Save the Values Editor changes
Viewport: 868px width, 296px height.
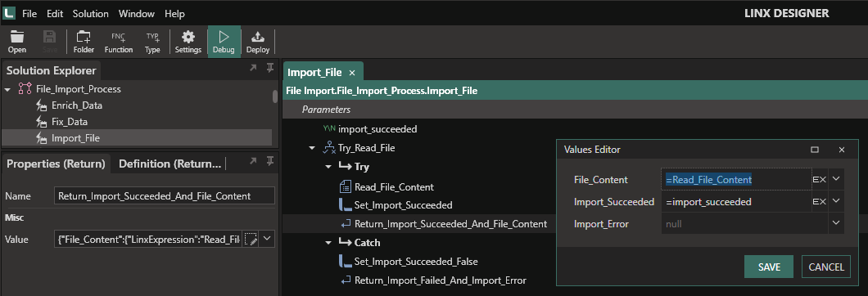[769, 267]
